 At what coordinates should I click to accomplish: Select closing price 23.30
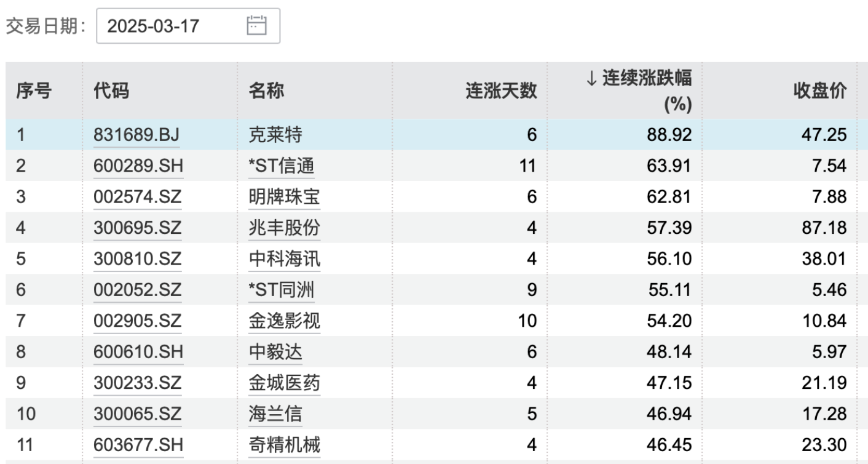click(x=824, y=444)
